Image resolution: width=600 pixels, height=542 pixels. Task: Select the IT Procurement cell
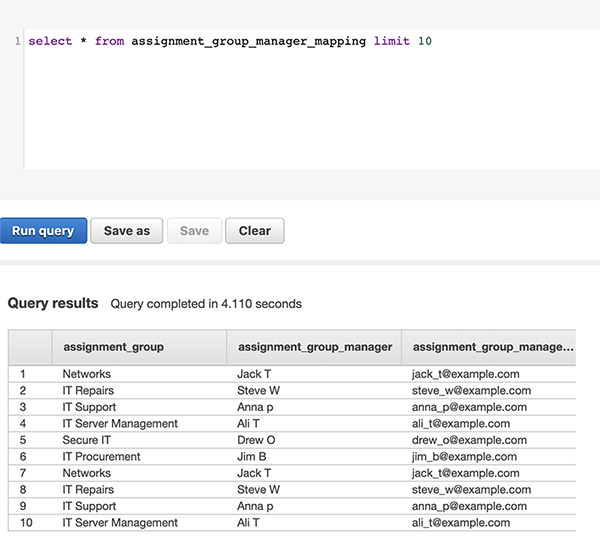101,457
